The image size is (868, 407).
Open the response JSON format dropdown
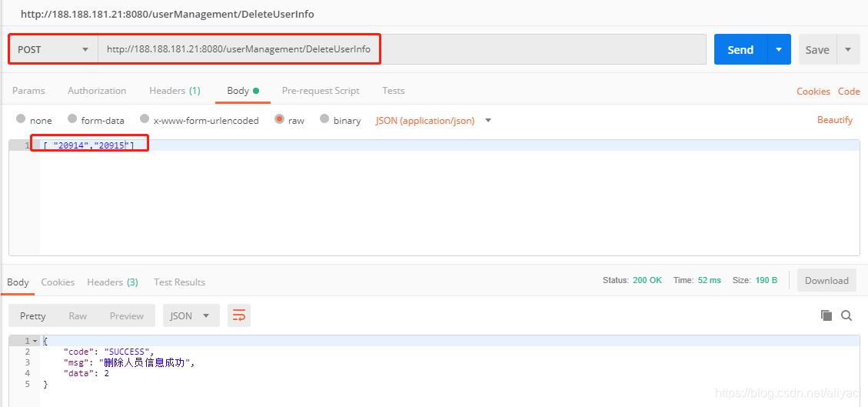click(x=191, y=315)
